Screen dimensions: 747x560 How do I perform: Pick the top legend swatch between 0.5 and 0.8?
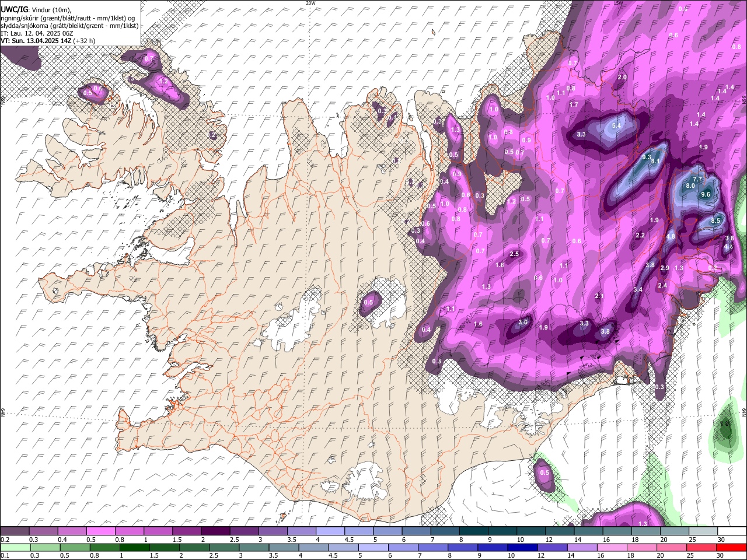pos(100,531)
